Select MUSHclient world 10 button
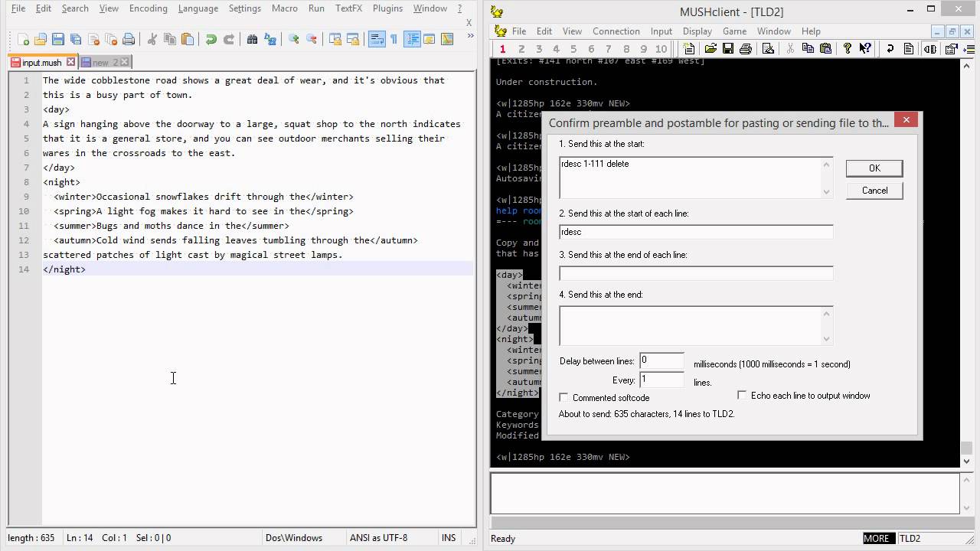Image resolution: width=980 pixels, height=551 pixels. pyautogui.click(x=661, y=49)
